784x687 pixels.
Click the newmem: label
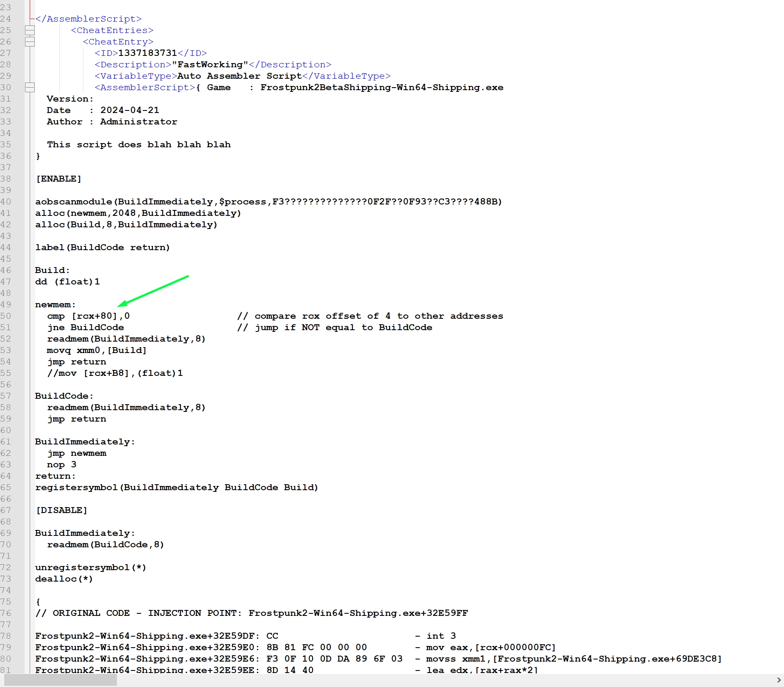pyautogui.click(x=55, y=305)
